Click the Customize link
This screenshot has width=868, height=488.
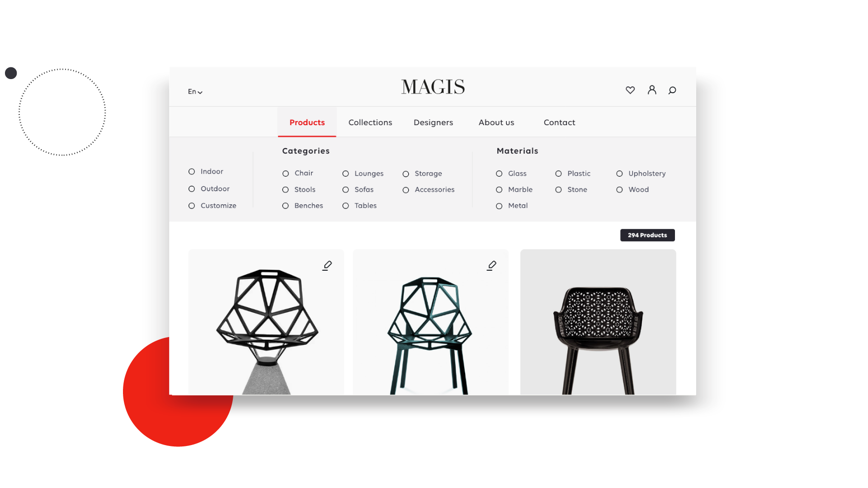(x=218, y=205)
